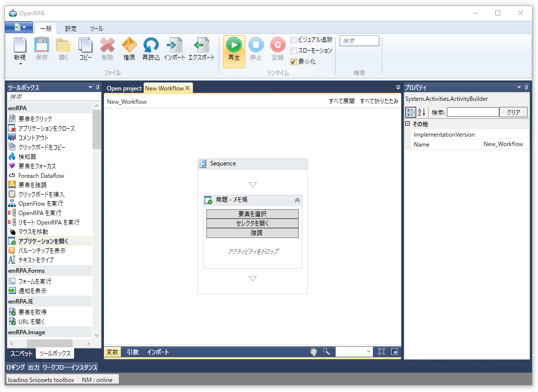
Task: Collapse the OpenRPA.Forms toolbox category
Action: tap(50, 271)
